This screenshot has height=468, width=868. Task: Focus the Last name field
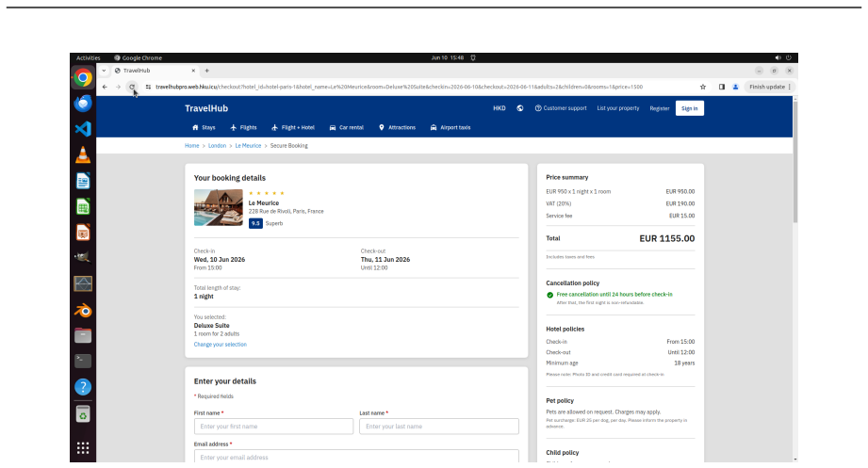coord(439,427)
